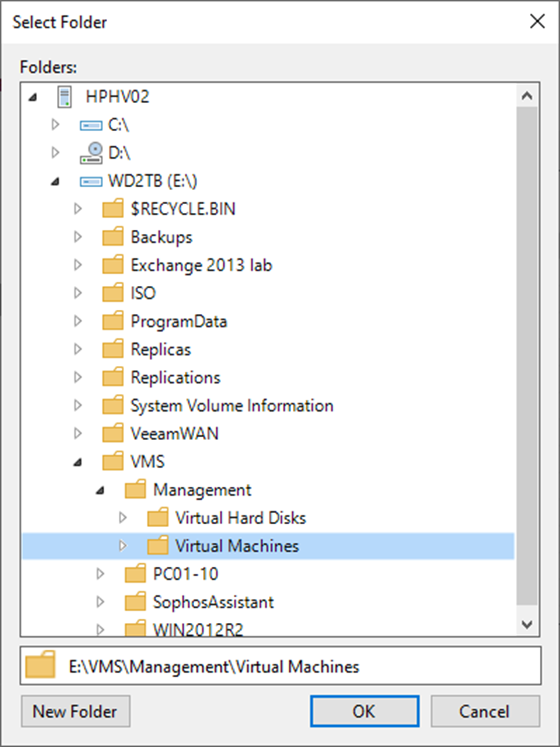Image resolution: width=560 pixels, height=747 pixels.
Task: Click the SophosAssistant folder icon
Action: coord(136,601)
